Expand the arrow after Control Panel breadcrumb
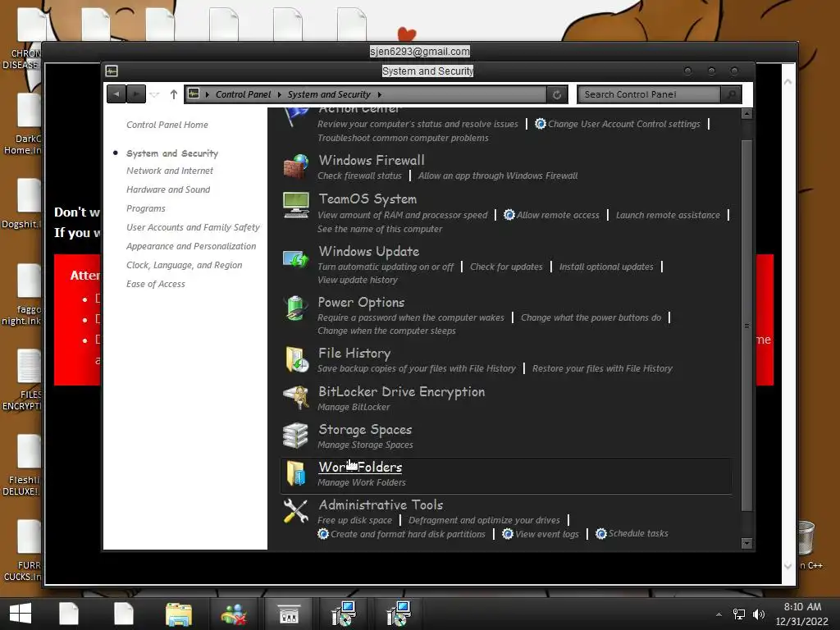 point(279,95)
